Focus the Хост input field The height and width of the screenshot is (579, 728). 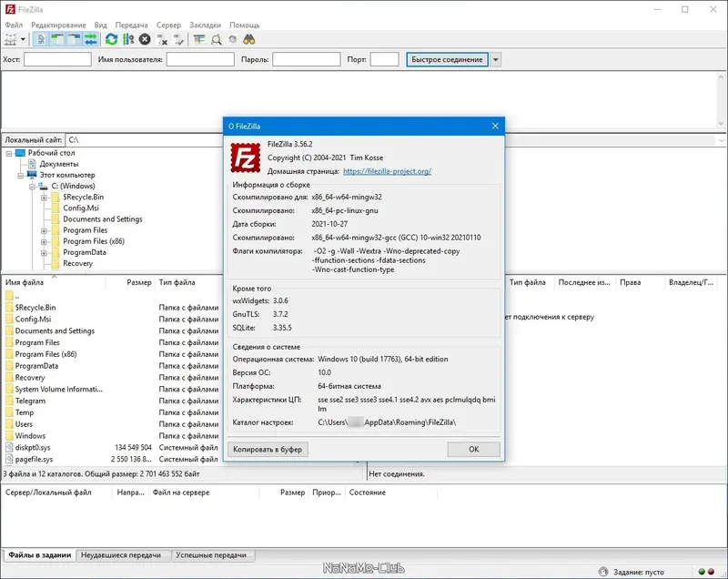(57, 59)
